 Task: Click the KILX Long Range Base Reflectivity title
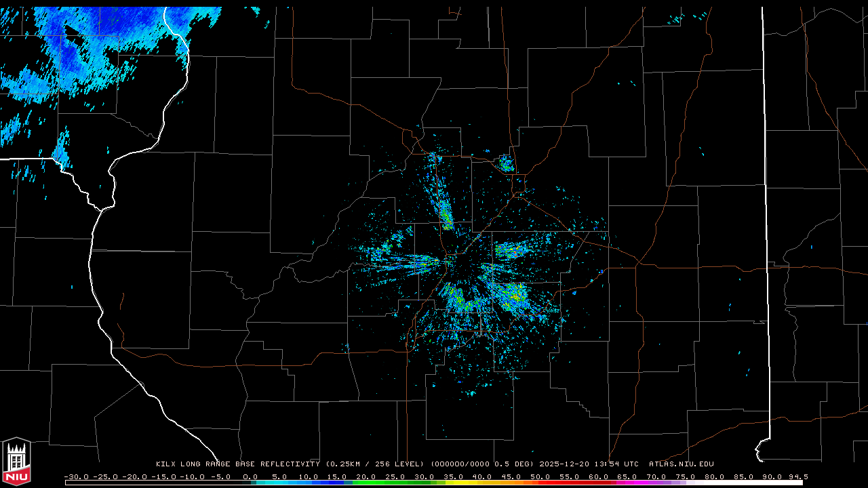click(x=237, y=464)
